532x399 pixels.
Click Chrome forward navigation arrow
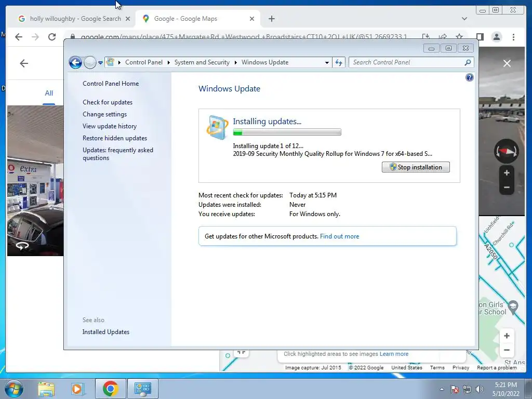coord(35,37)
